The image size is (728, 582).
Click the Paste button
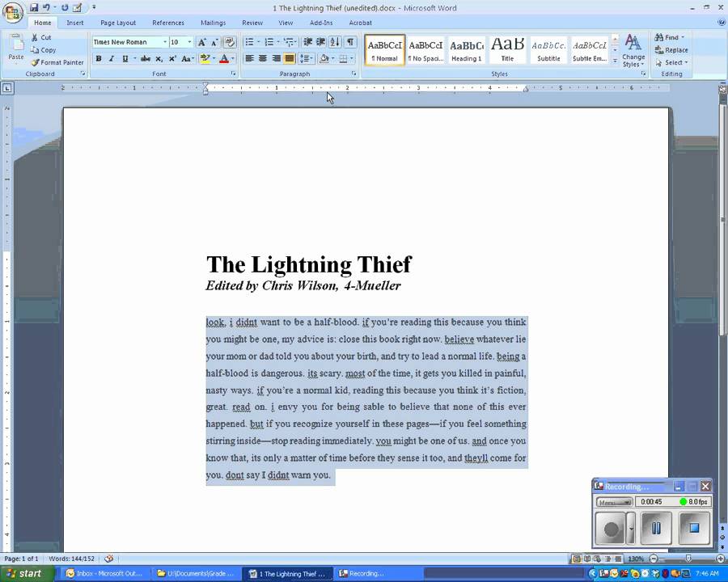point(16,48)
